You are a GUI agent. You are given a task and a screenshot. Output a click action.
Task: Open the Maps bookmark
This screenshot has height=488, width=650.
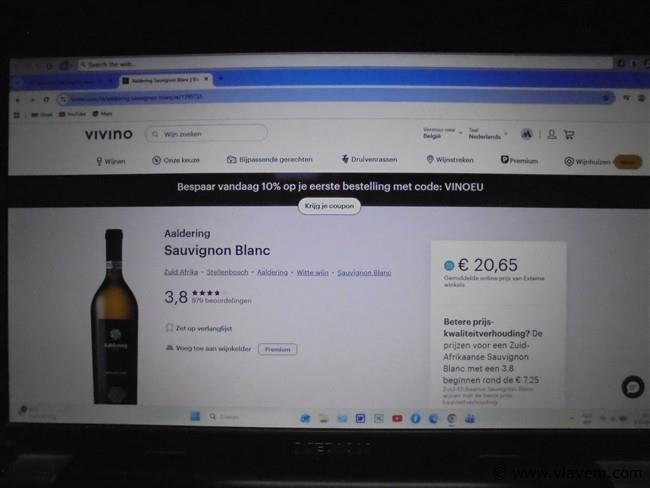click(102, 114)
